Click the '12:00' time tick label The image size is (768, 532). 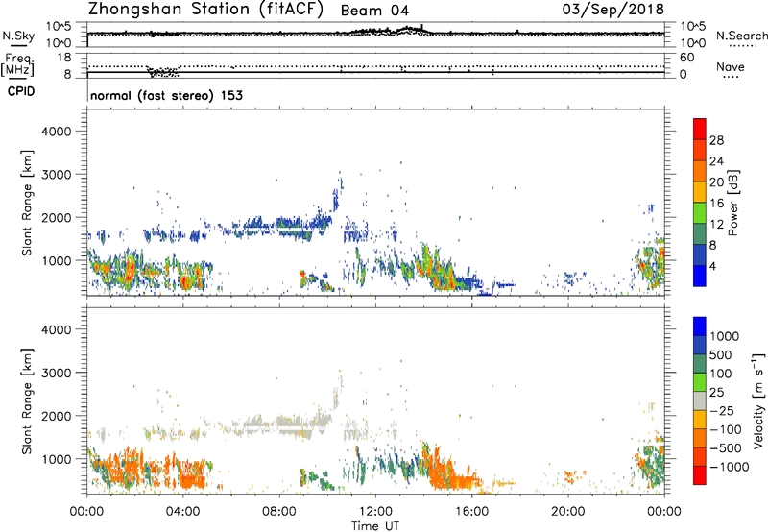[375, 512]
